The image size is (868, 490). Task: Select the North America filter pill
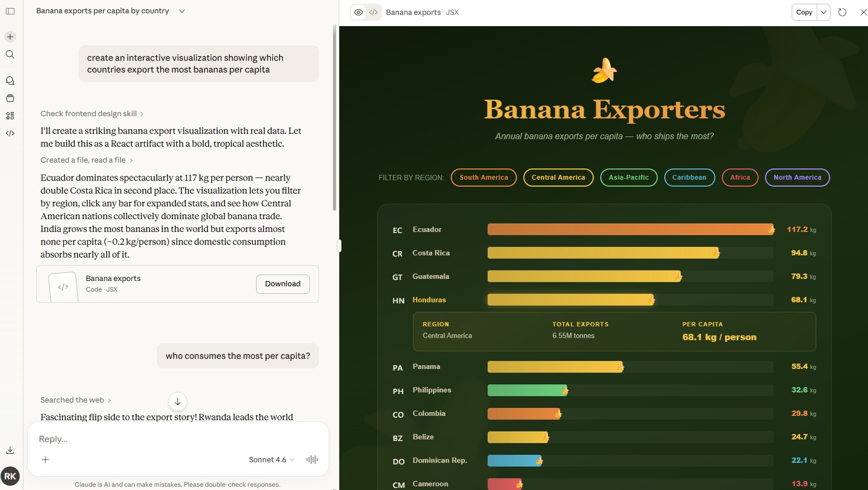[x=797, y=178]
